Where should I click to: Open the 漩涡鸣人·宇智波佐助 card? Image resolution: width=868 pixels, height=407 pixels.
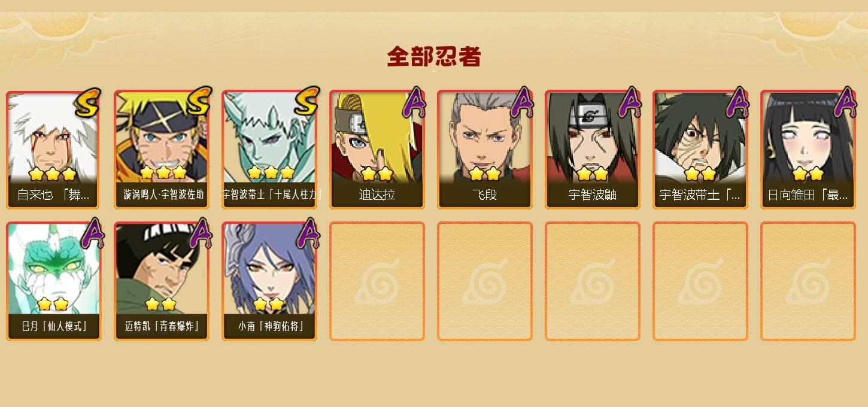pos(162,149)
